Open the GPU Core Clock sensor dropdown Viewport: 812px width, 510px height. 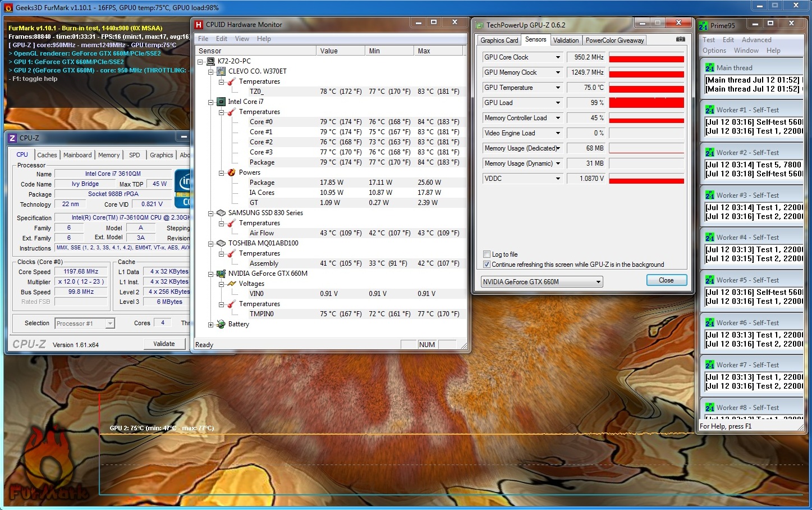[558, 57]
